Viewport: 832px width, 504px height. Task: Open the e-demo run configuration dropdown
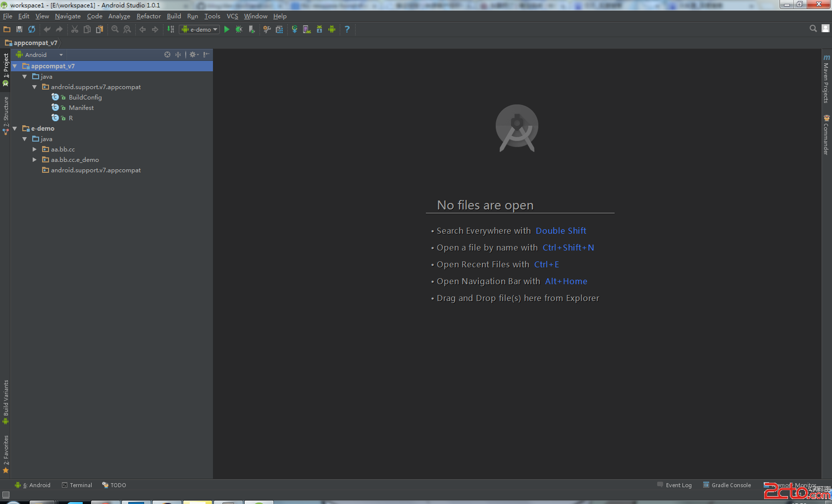199,30
